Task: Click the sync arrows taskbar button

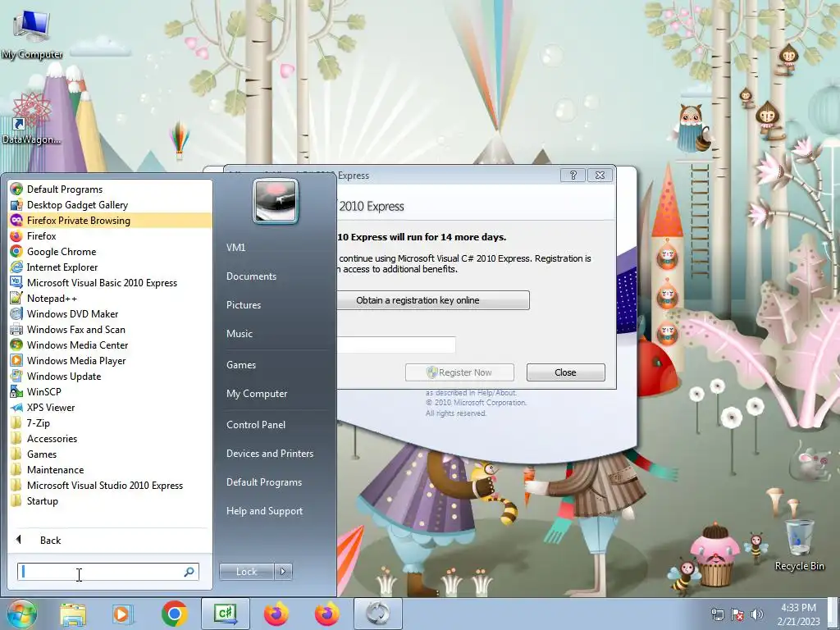Action: pyautogui.click(x=378, y=614)
